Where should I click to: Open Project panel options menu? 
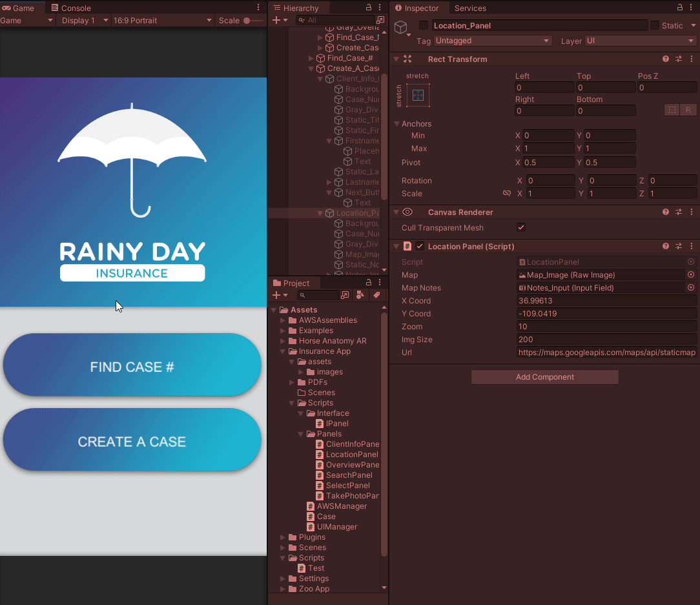(380, 283)
